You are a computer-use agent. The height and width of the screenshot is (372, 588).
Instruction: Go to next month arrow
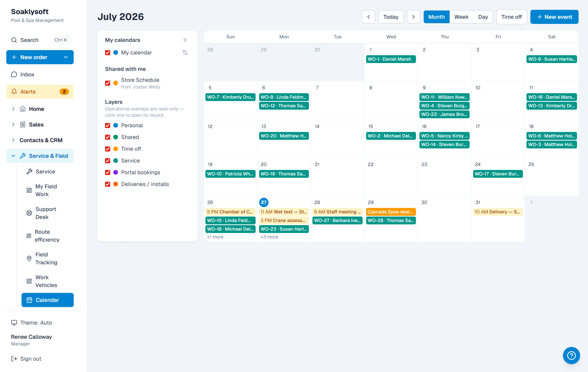(413, 17)
